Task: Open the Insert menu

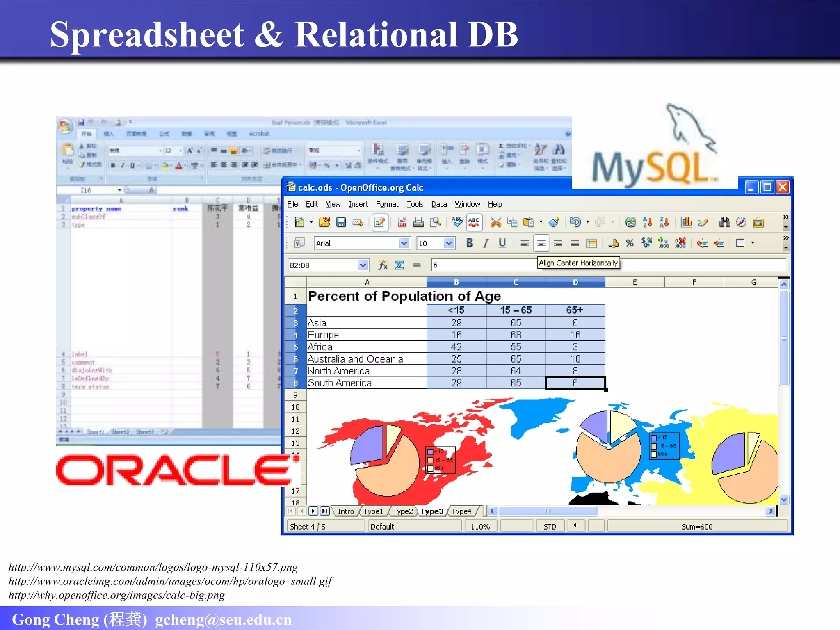Action: click(x=358, y=204)
